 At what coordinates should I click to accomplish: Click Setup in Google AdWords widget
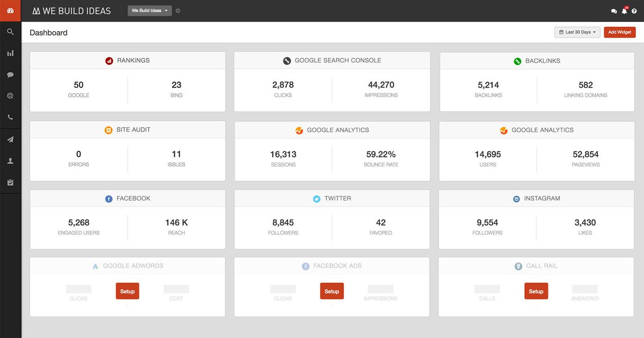point(127,291)
